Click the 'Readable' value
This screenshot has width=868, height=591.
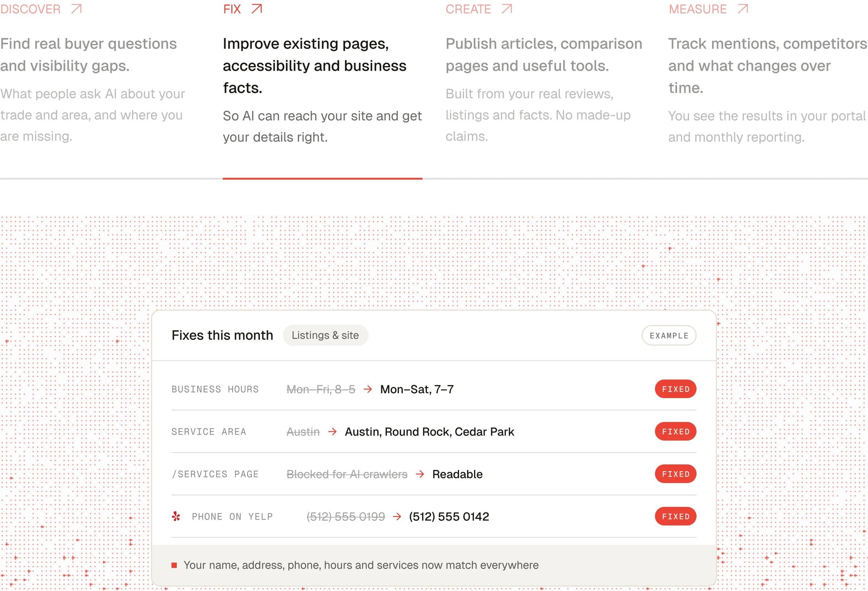[x=458, y=474]
